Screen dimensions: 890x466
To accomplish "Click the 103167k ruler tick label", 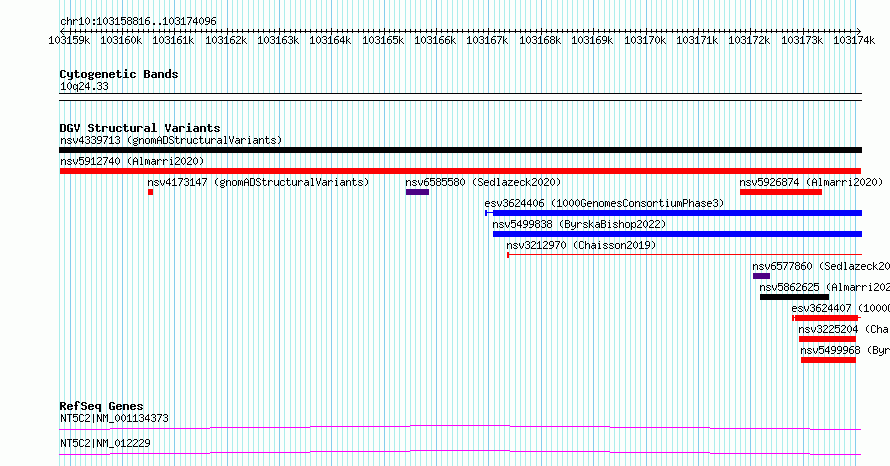I will 488,40.
